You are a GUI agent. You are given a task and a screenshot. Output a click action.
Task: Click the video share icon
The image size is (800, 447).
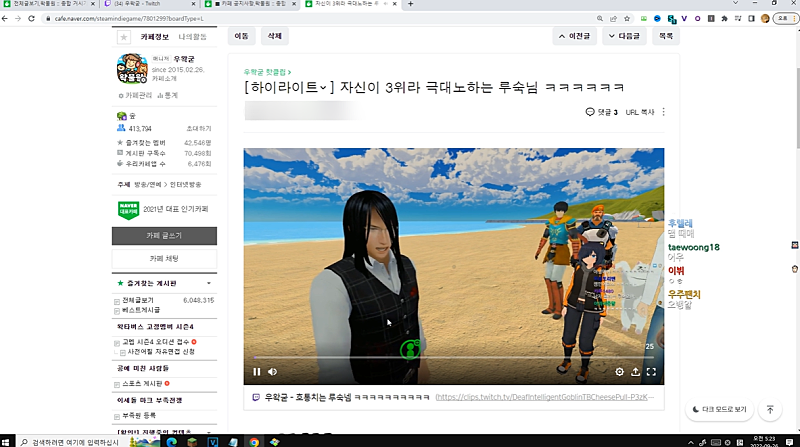(635, 372)
